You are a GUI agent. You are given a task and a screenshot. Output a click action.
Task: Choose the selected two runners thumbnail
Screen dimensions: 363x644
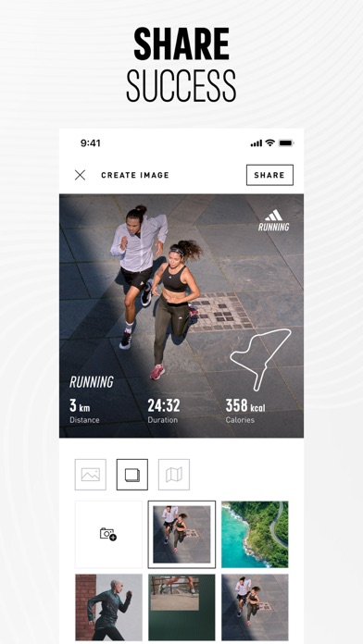(181, 534)
